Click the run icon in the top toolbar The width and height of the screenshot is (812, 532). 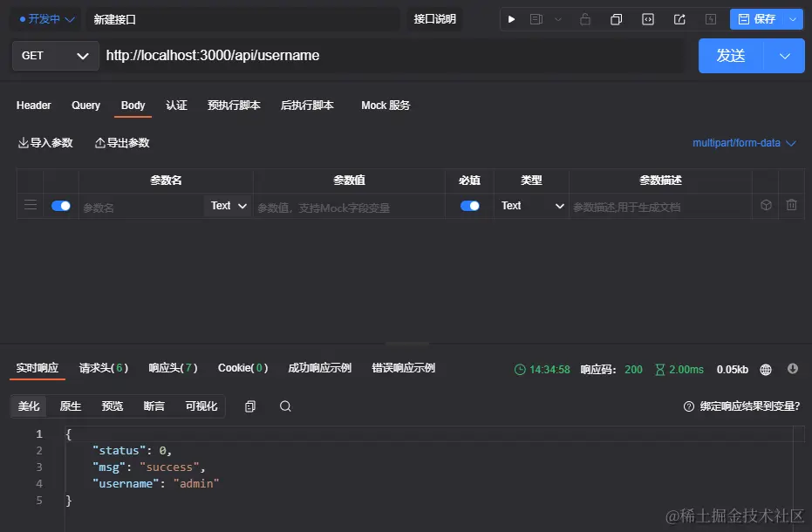[x=512, y=18]
